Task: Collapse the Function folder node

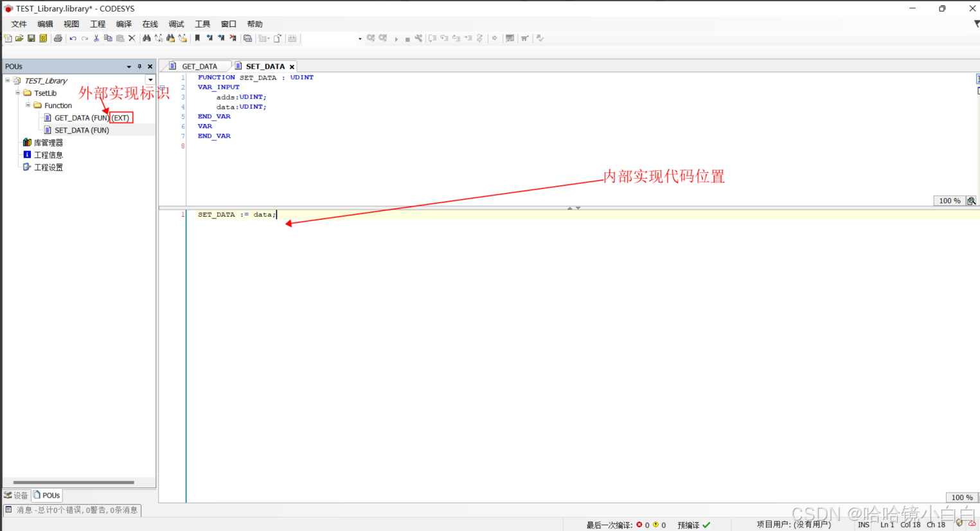Action: (x=28, y=105)
